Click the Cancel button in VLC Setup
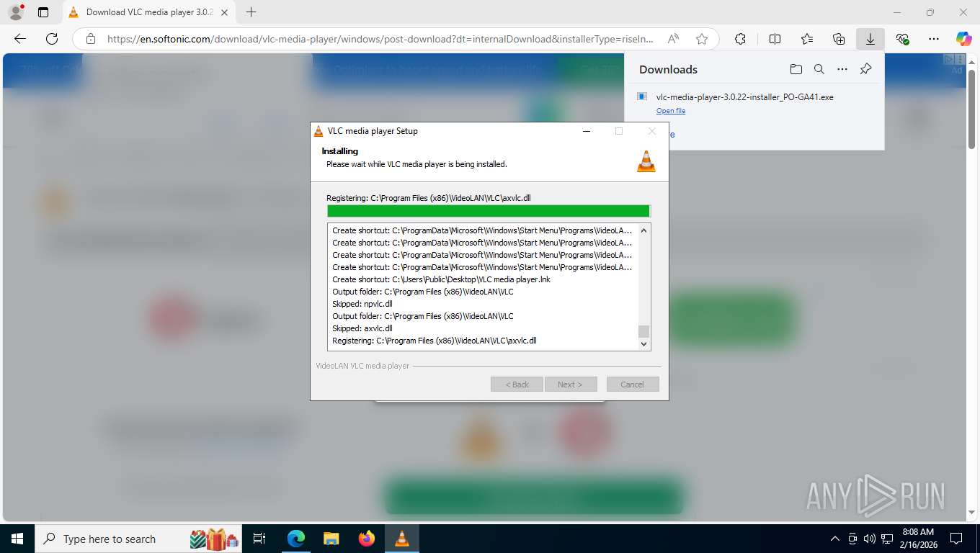The image size is (980, 553). click(x=633, y=385)
